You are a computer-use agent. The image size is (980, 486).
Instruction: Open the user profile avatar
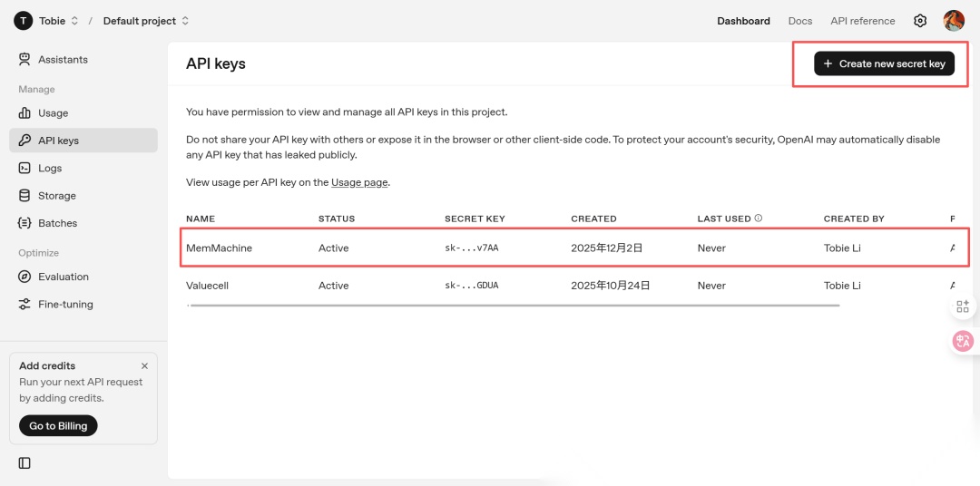(x=954, y=21)
